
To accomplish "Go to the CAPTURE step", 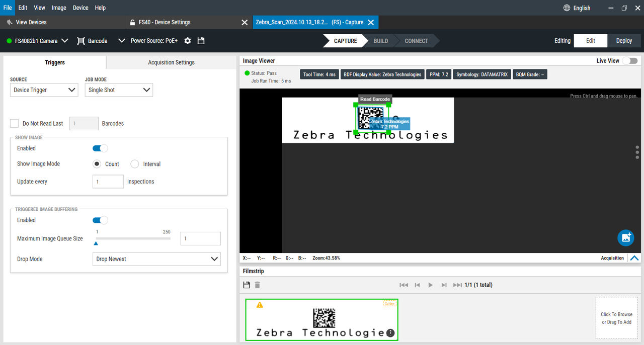I will coord(346,41).
